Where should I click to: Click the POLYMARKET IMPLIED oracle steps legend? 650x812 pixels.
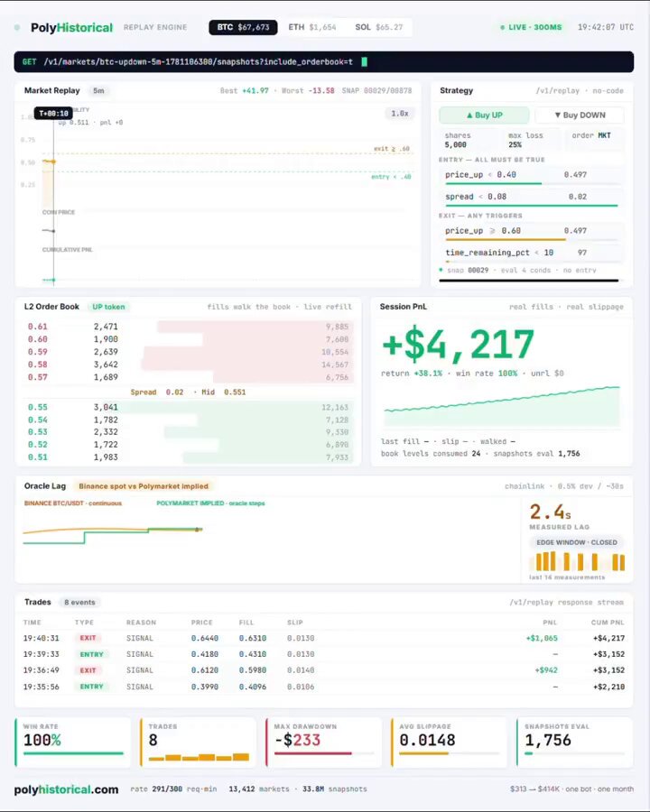[210, 503]
